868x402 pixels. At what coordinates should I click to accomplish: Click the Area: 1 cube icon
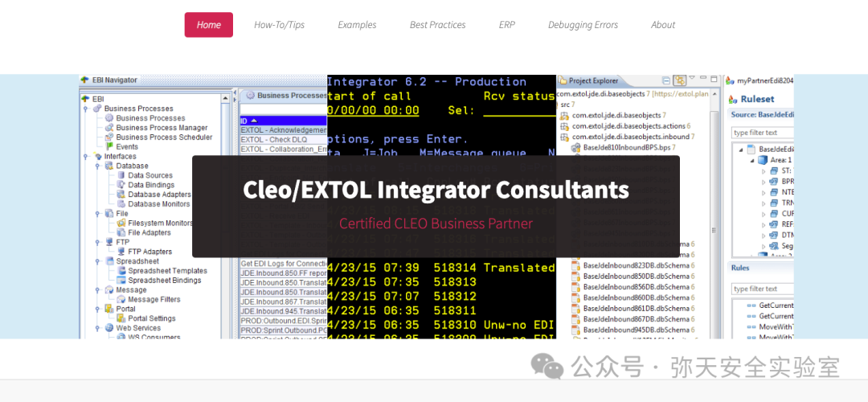point(763,159)
